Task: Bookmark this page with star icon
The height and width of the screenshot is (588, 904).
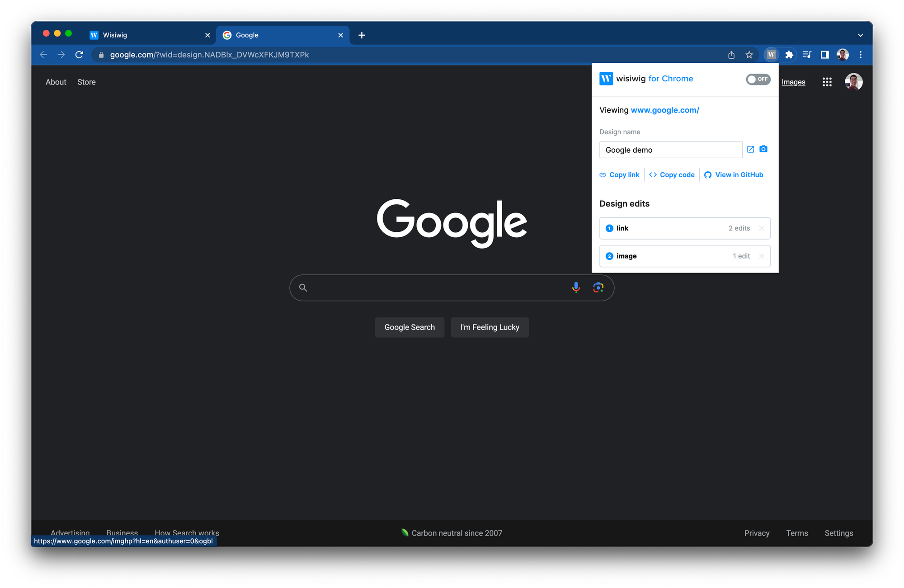Action: tap(749, 55)
